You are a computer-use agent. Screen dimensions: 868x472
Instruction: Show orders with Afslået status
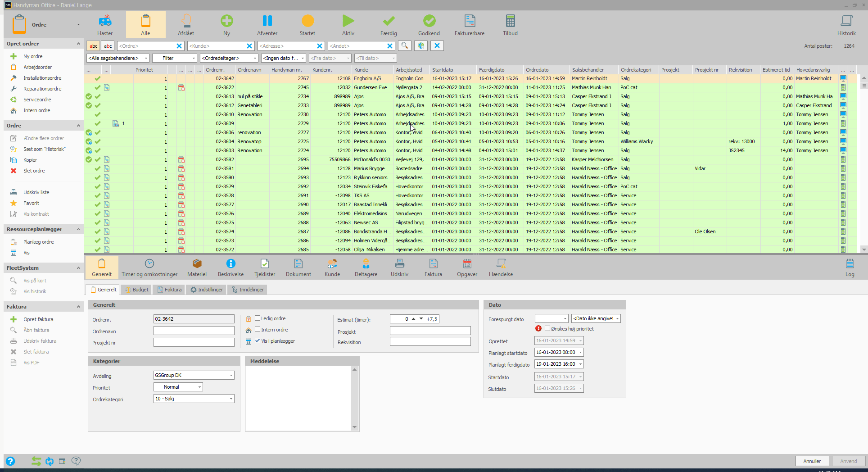[x=186, y=25]
